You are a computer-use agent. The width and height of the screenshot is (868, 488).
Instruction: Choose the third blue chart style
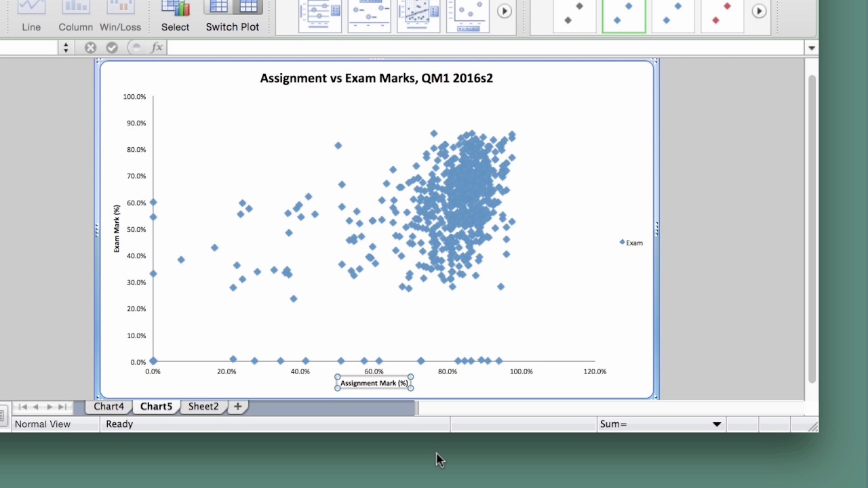(673, 15)
